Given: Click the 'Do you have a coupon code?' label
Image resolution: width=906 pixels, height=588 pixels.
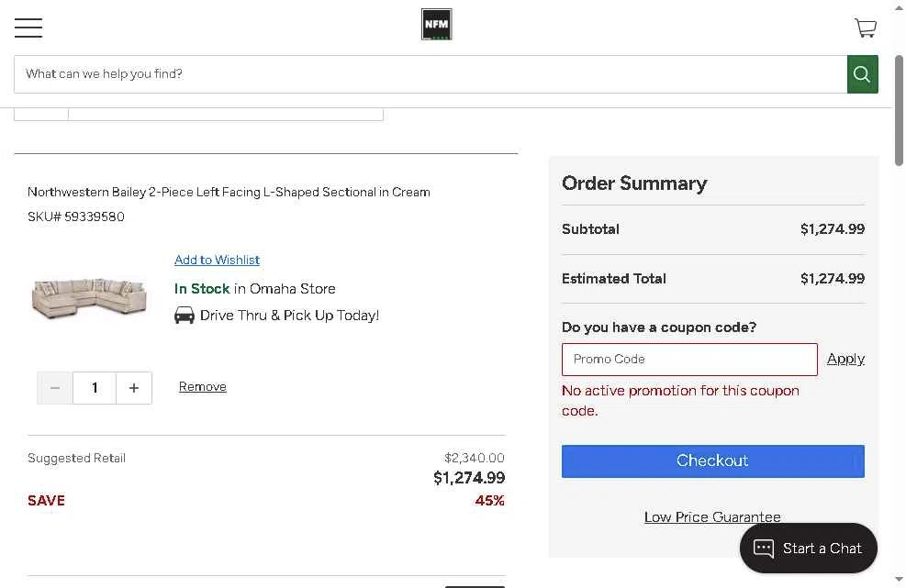Looking at the screenshot, I should point(659,327).
